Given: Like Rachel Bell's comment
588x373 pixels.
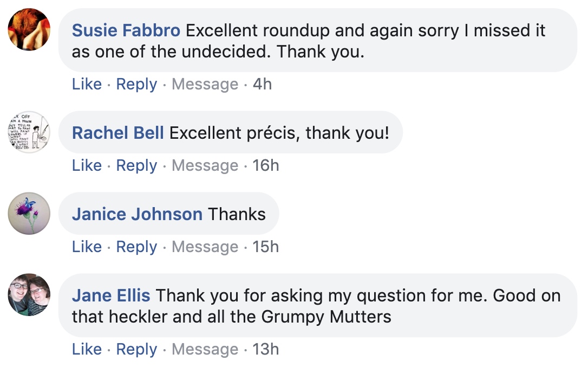Looking at the screenshot, I should click(87, 166).
